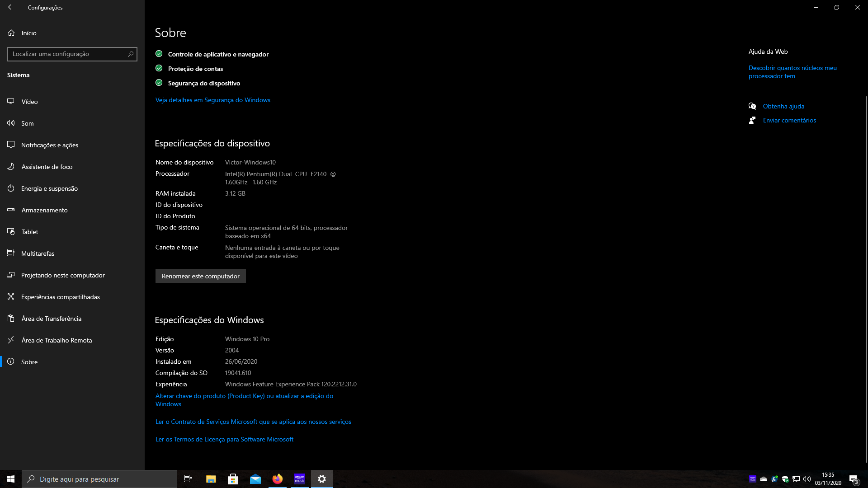Open the Início home page
Viewport: 868px width, 488px height.
(72, 33)
